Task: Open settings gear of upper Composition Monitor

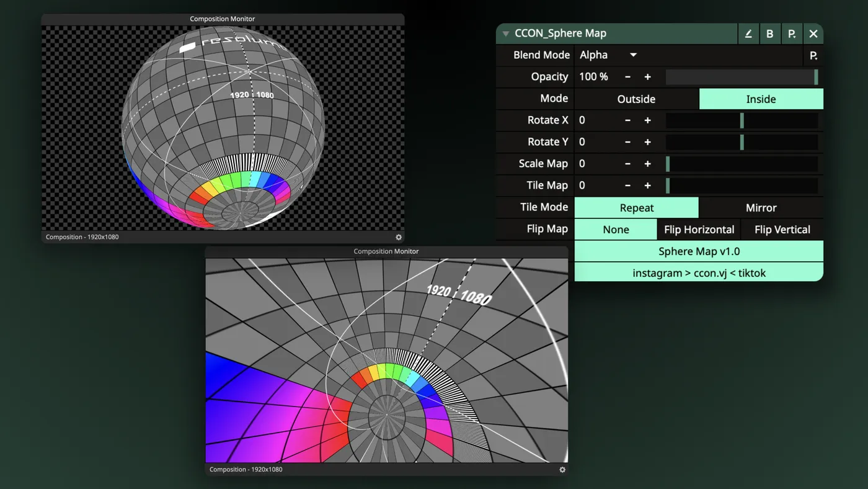Action: (x=399, y=237)
